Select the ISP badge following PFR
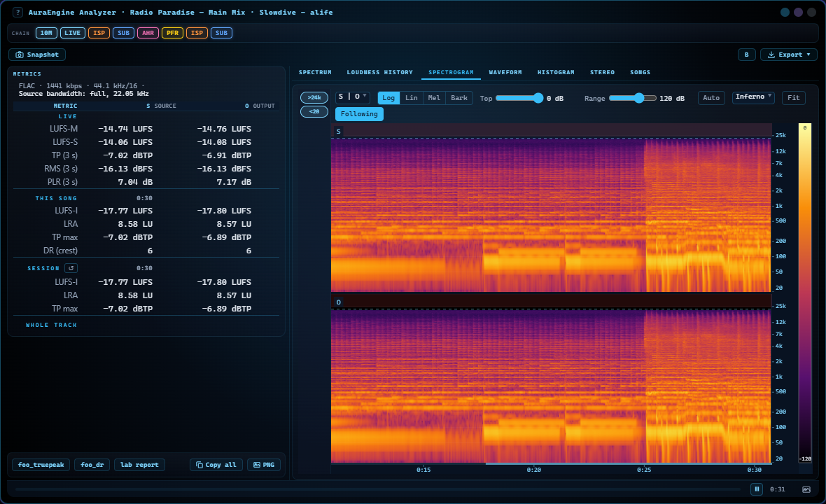 pyautogui.click(x=197, y=33)
